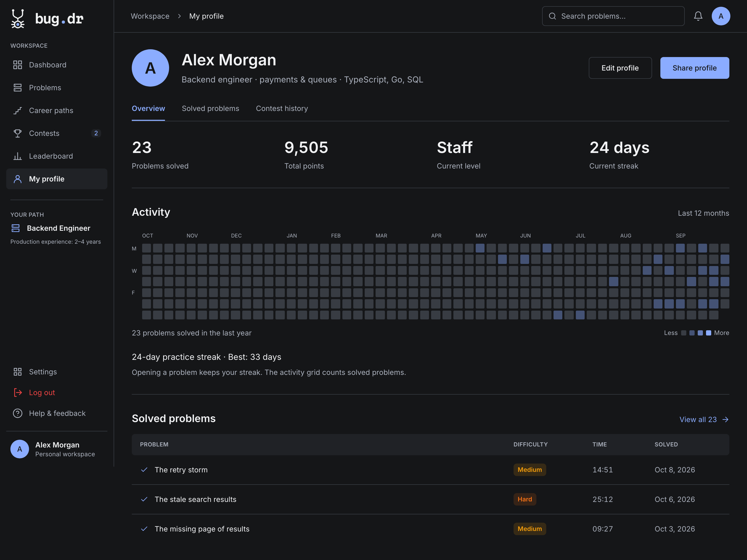Click the DIFFICULTY column header
Screen dimensions: 747x560
[530, 445]
